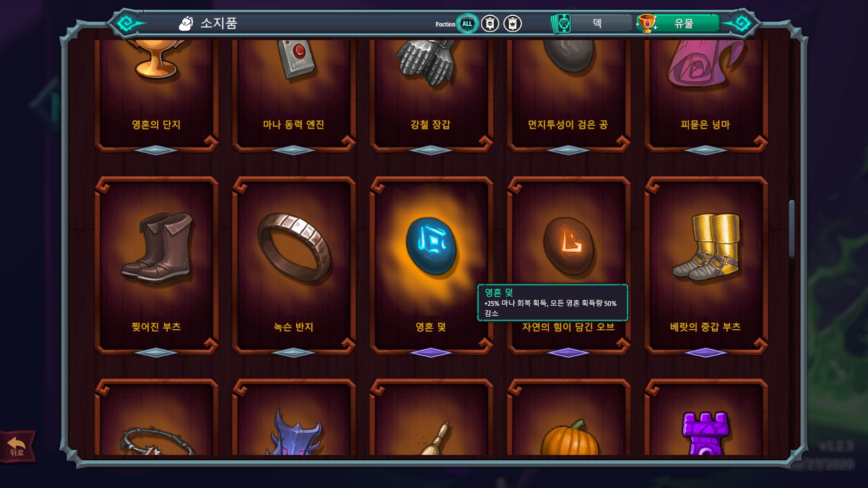Select the 찢어진 부츠 boots icon
Image resolution: width=868 pixels, height=488 pixels.
157,248
